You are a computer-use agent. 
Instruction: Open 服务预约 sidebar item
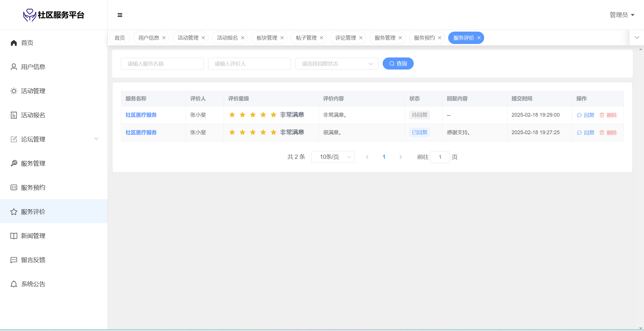click(33, 188)
